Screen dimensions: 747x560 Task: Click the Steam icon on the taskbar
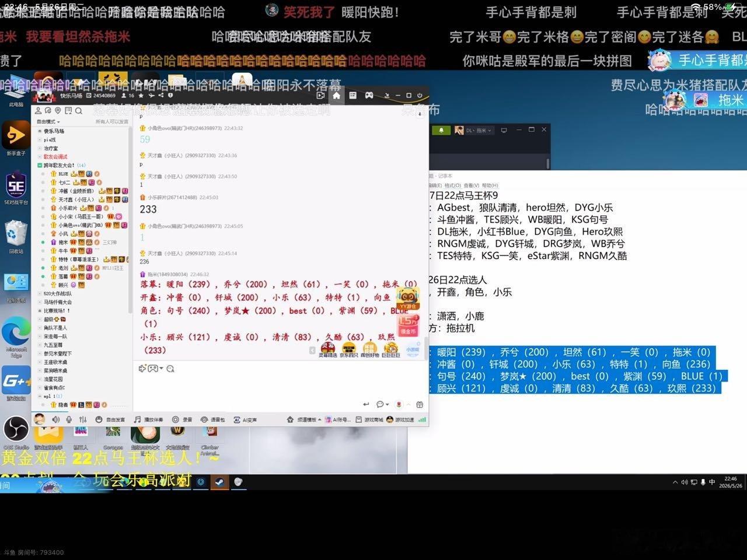click(219, 482)
